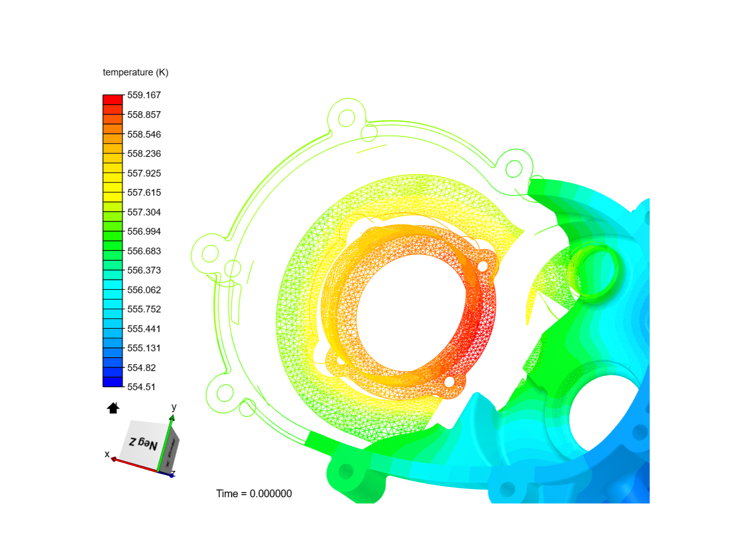Click legend value 557.304
The height and width of the screenshot is (560, 747).
click(144, 212)
